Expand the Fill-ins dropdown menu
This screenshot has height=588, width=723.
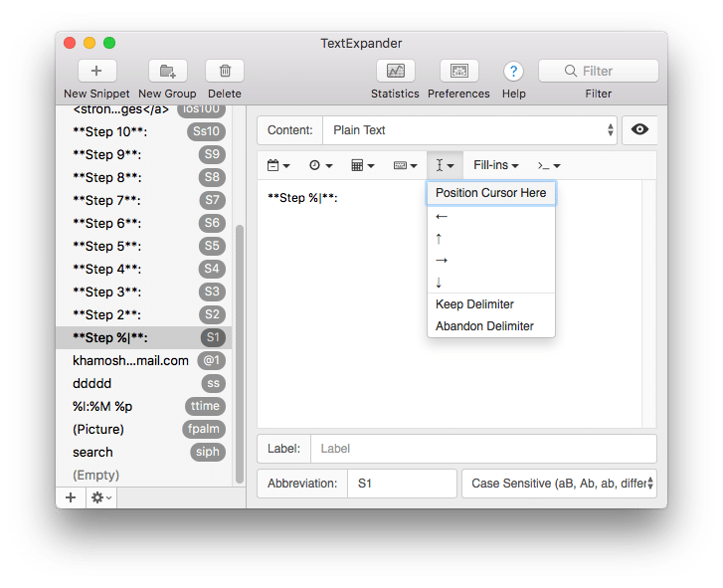pos(496,165)
